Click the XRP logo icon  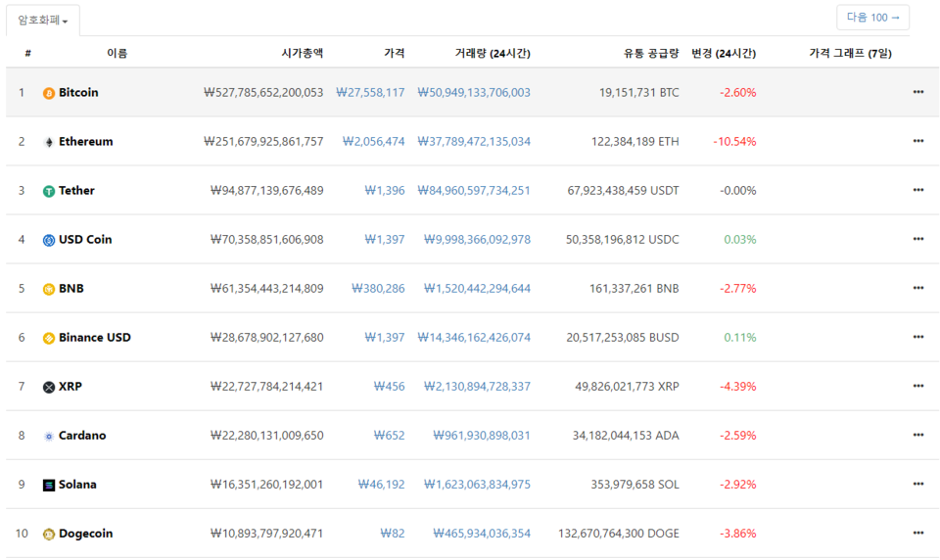pyautogui.click(x=49, y=387)
